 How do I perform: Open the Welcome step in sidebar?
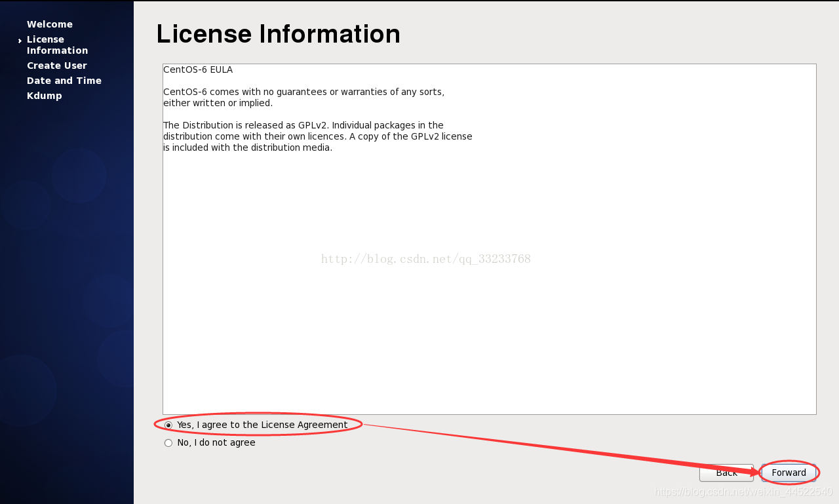tap(50, 24)
